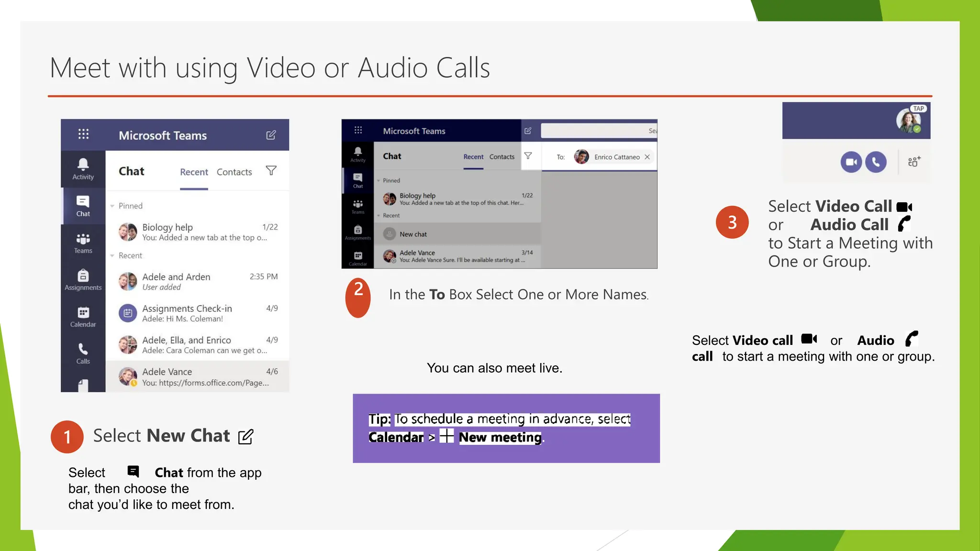
Task: Open Calls in left Teams sidebar
Action: point(83,353)
